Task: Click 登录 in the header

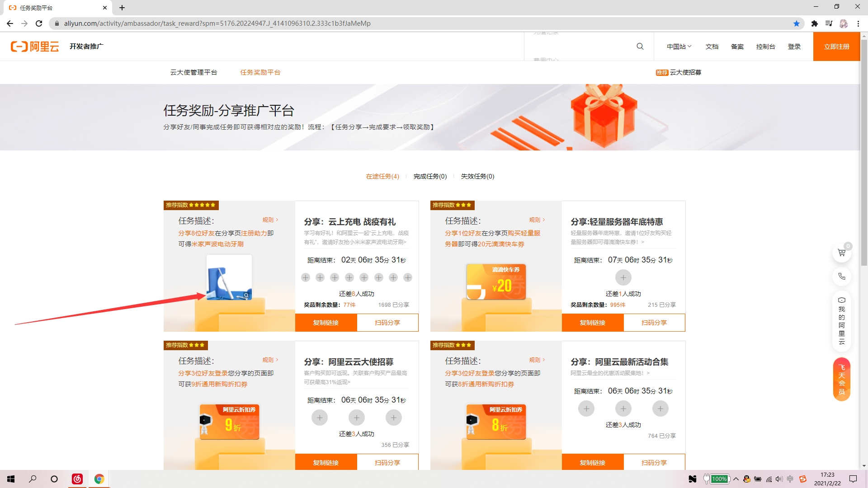Action: (794, 47)
